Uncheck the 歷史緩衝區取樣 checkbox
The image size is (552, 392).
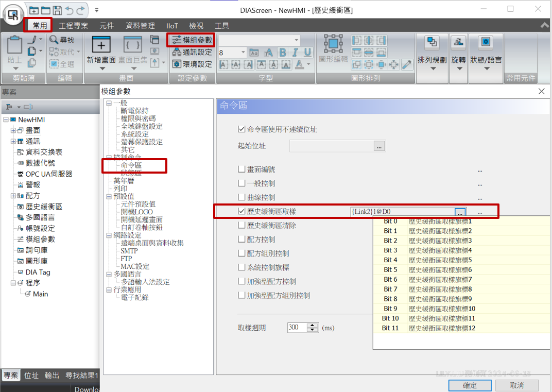242,211
